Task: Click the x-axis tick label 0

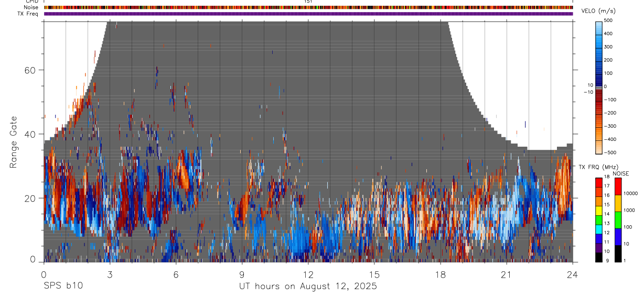Action: coord(44,274)
